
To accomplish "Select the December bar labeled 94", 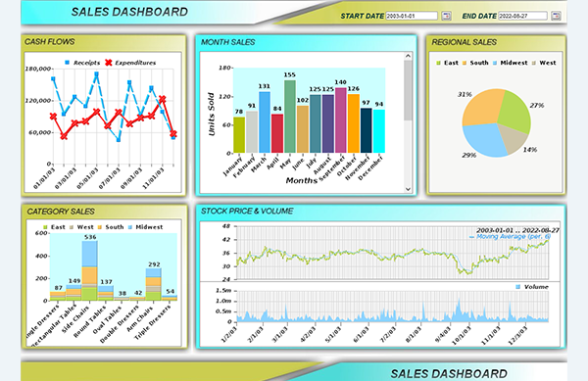I will 378,131.
